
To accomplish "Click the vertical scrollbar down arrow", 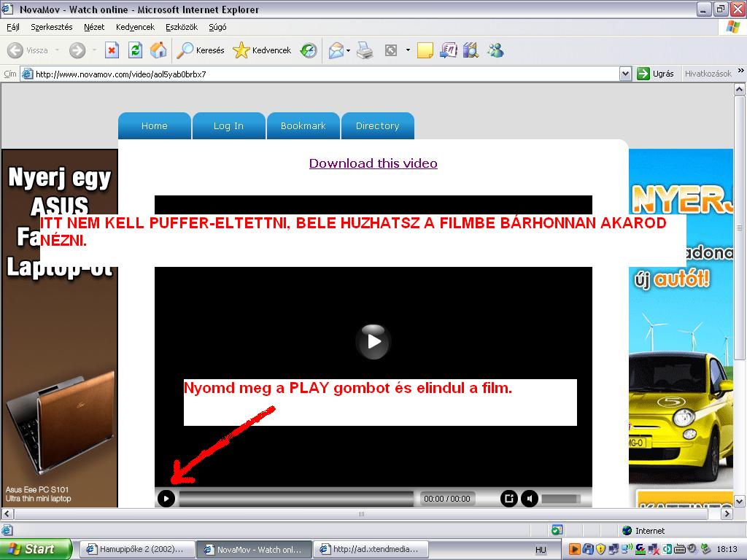I will (x=740, y=501).
